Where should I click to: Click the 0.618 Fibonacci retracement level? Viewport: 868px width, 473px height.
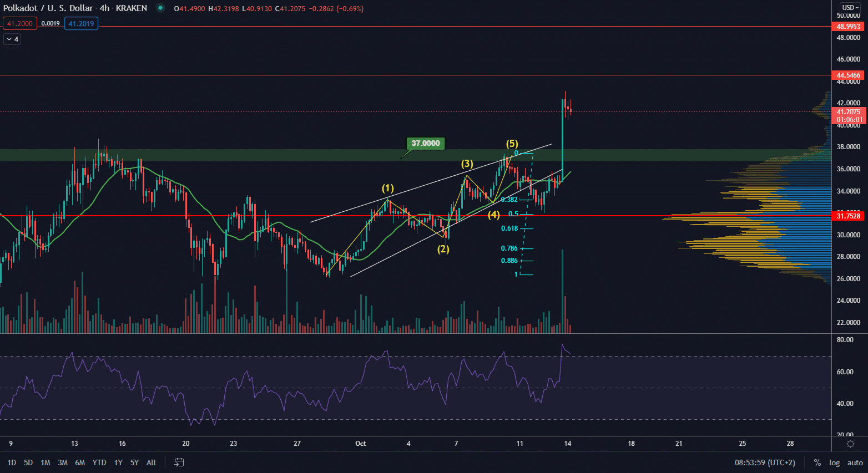[509, 228]
